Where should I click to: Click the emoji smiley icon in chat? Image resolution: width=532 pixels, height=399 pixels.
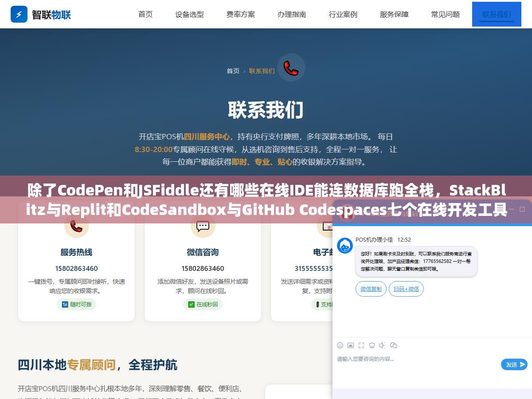pos(340,345)
